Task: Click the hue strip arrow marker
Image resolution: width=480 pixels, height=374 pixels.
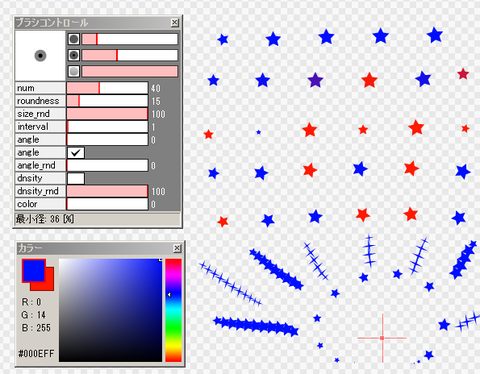Action: 169,295
